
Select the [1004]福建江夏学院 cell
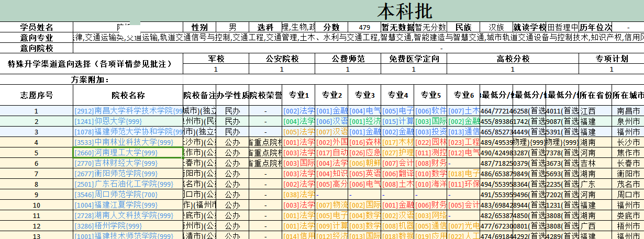click(128, 205)
